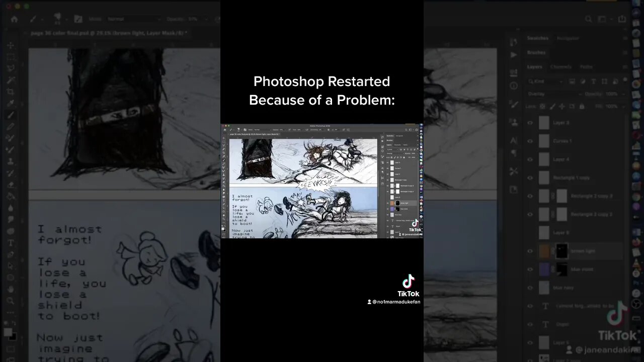This screenshot has width=644, height=362.
Task: Open the brush settings icon in the background options bar
Action: (x=78, y=19)
